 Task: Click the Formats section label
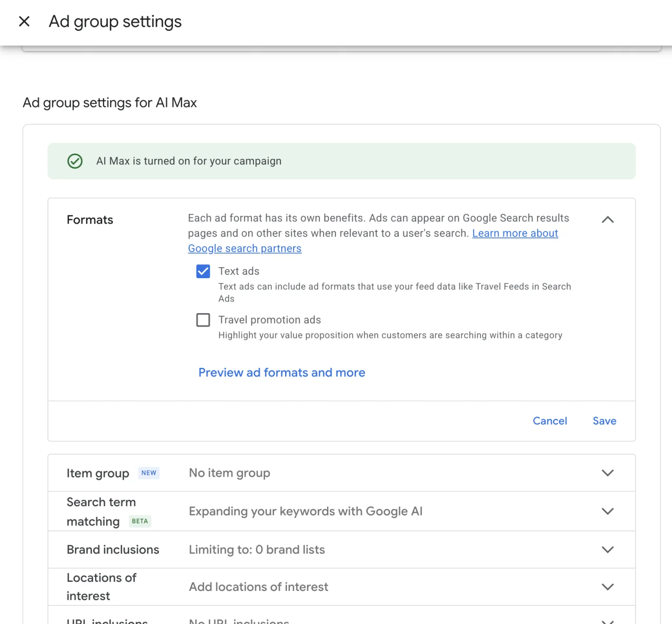(x=90, y=220)
